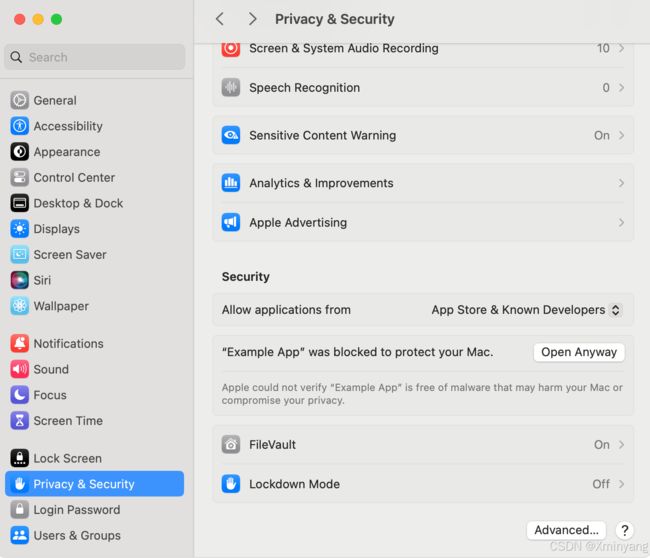Screen dimensions: 650x558
Task: Click the Control Center sidebar icon
Action: [x=19, y=177]
